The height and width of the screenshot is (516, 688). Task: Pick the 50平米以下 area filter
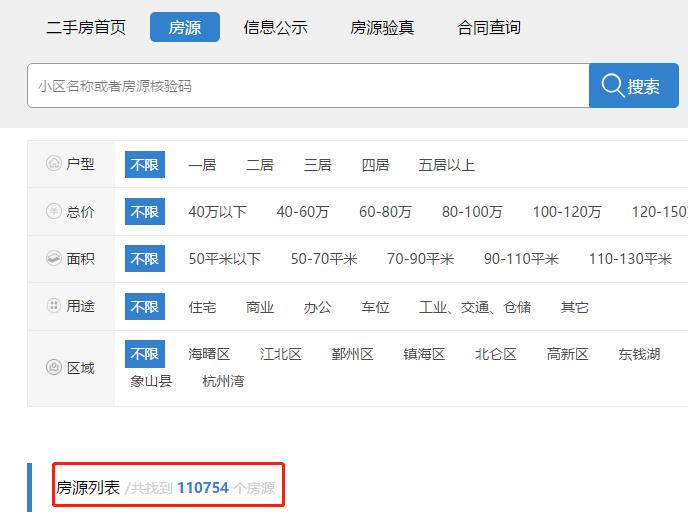[x=225, y=259]
